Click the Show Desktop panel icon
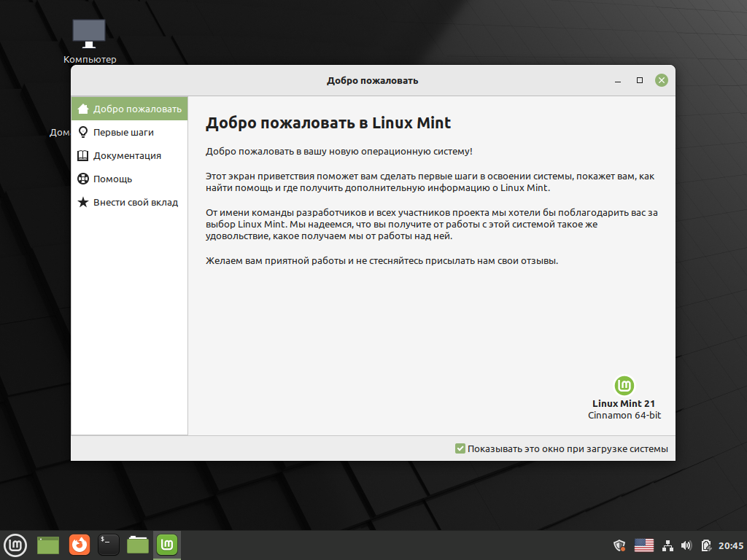747x560 pixels. click(48, 545)
